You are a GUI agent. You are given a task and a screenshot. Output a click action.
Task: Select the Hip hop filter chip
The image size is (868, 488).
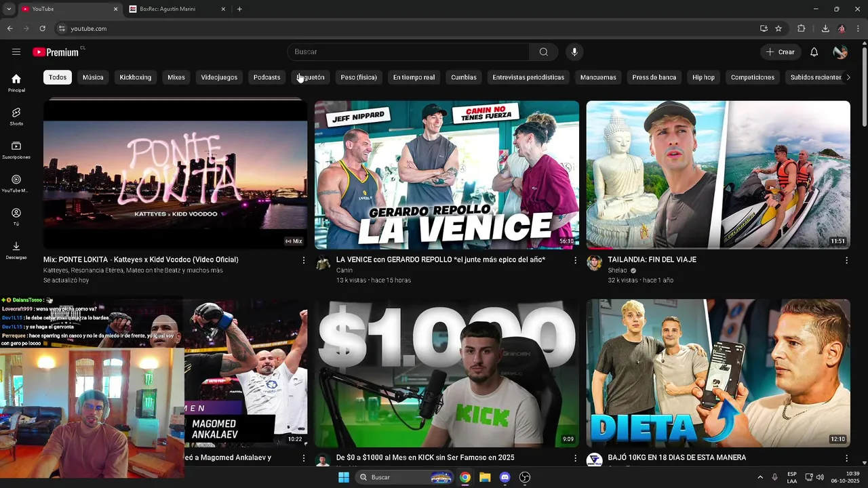(x=703, y=77)
